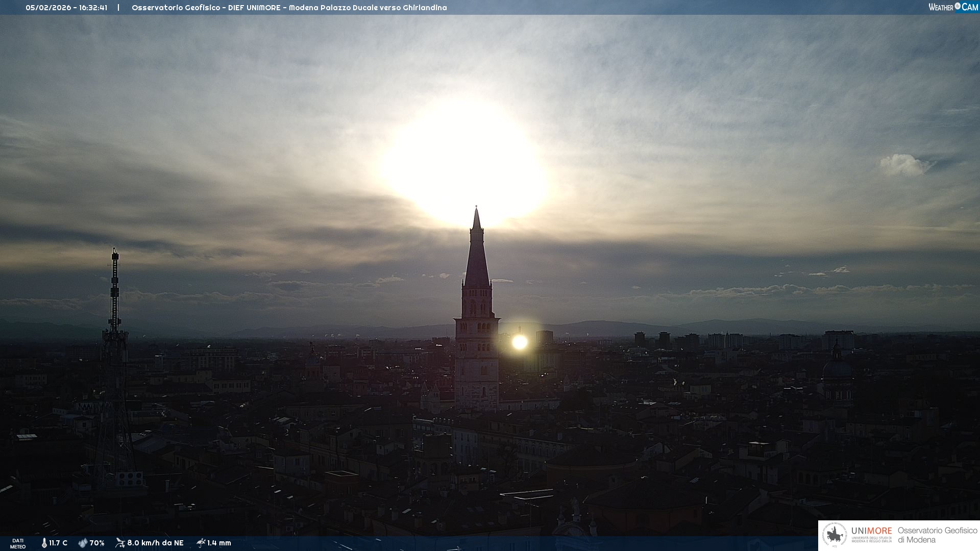Click the WeatherCam lens icon in logo
Viewport: 980px width, 551px height.
point(958,6)
